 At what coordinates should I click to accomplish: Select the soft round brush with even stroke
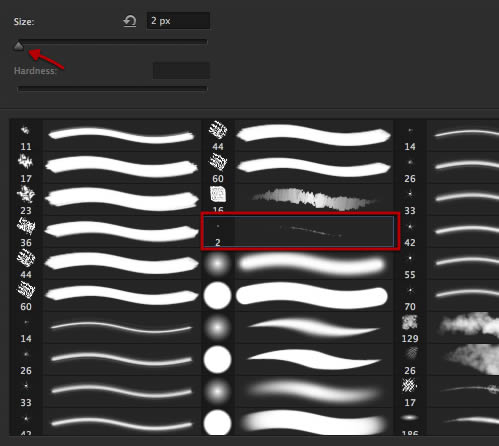(x=298, y=264)
